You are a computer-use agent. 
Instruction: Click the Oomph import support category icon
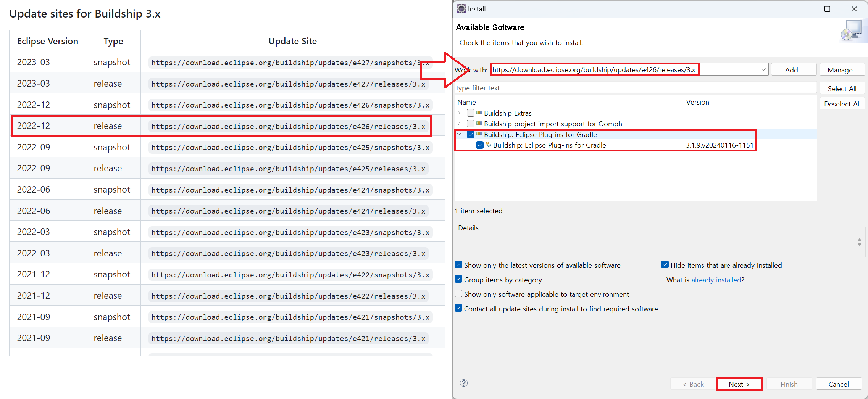[479, 124]
